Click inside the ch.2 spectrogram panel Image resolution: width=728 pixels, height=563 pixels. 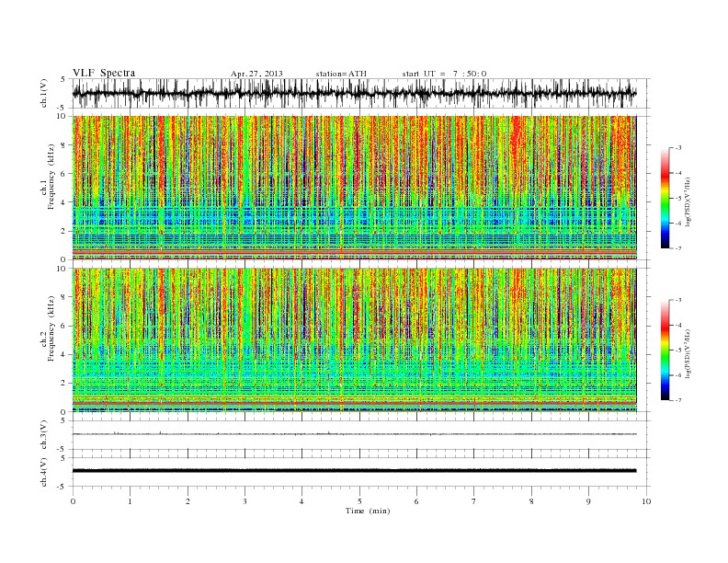point(355,340)
